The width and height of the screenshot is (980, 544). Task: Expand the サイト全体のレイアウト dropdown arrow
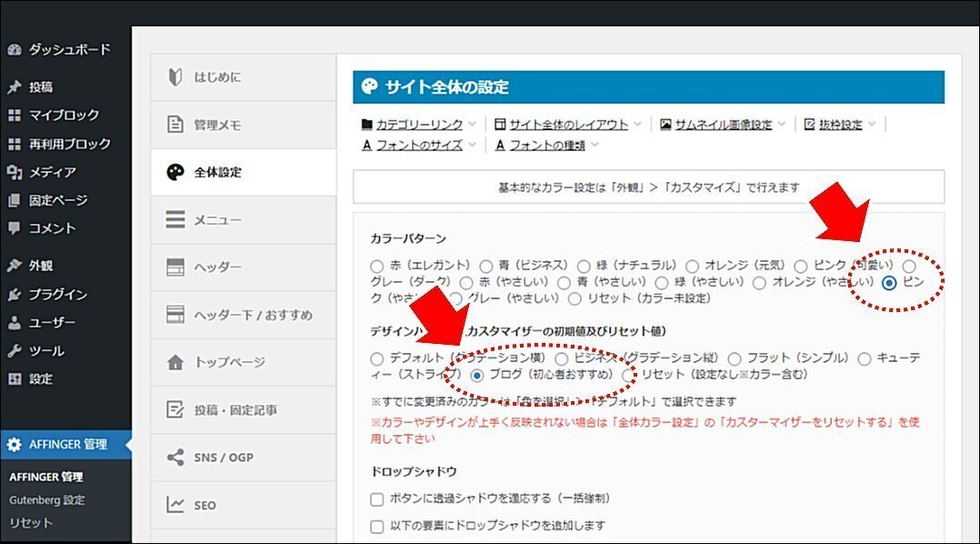[637, 125]
